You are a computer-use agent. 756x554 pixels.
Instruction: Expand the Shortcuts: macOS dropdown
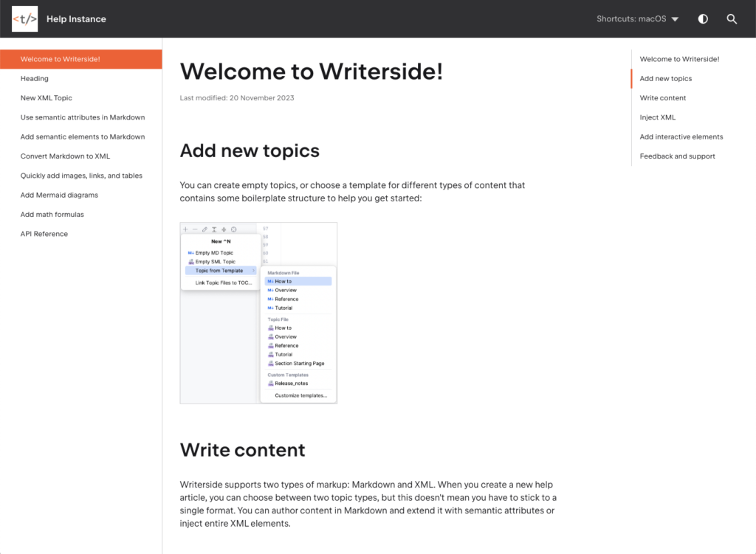click(x=637, y=19)
